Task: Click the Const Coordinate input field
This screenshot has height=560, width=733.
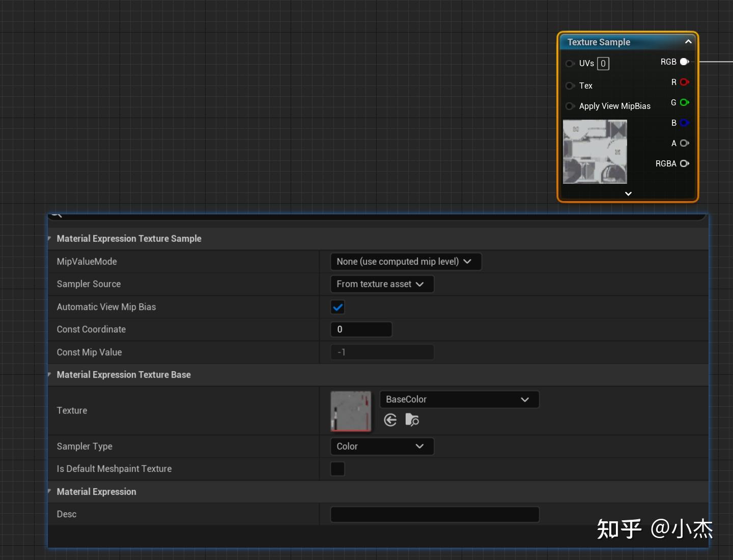Action: [x=361, y=329]
